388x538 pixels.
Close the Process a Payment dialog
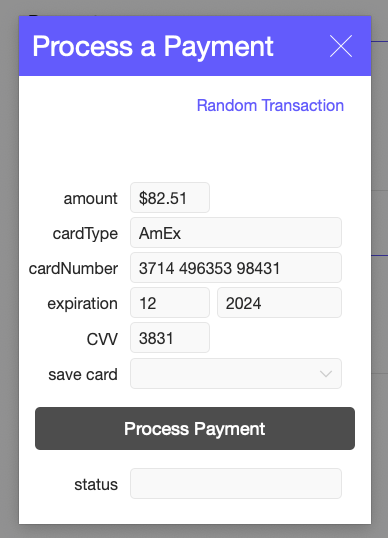[x=341, y=46]
